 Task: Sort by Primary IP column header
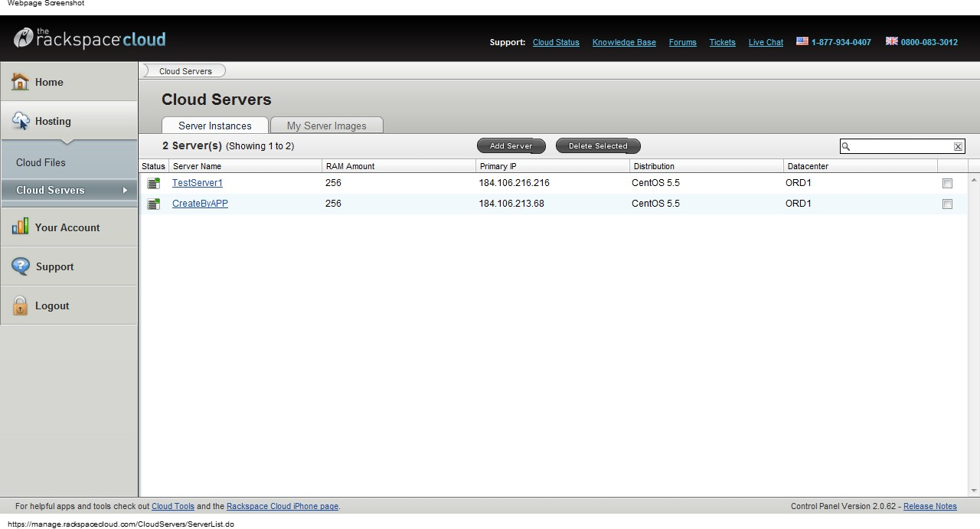point(553,166)
